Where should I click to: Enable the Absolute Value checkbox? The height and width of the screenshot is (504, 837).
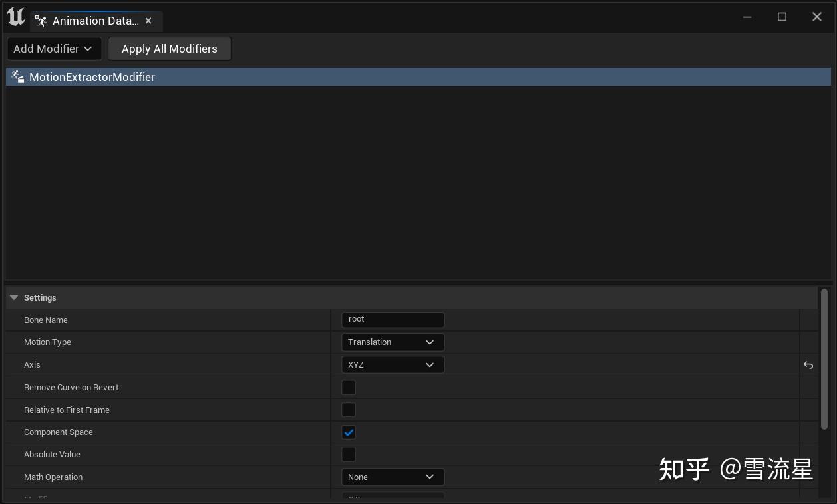[x=349, y=455]
